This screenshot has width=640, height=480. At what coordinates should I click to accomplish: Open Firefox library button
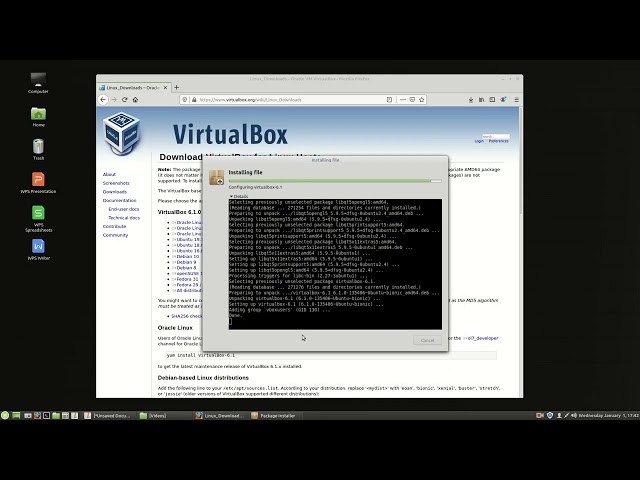pos(482,100)
